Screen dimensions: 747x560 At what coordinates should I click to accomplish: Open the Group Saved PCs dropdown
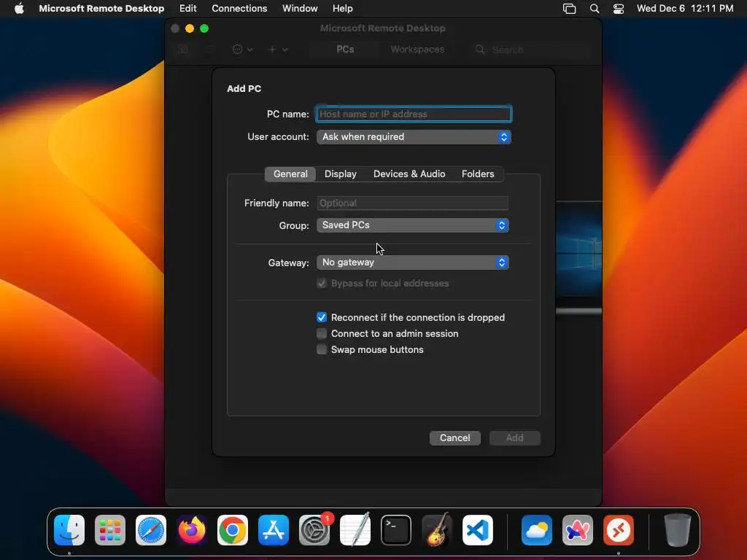point(413,225)
